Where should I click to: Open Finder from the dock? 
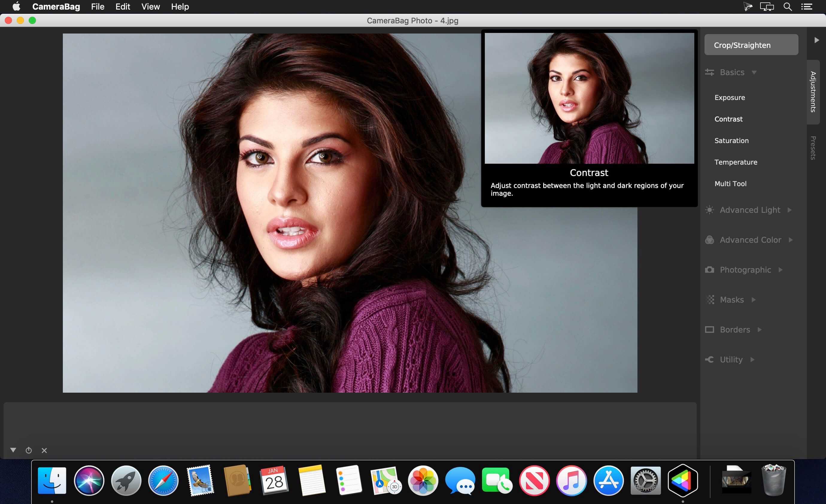pyautogui.click(x=52, y=480)
